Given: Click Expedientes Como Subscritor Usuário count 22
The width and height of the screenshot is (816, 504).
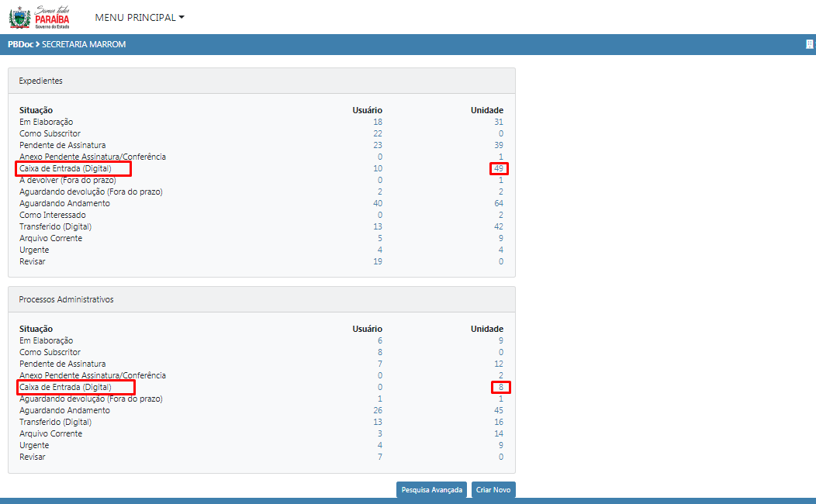Looking at the screenshot, I should 378,133.
